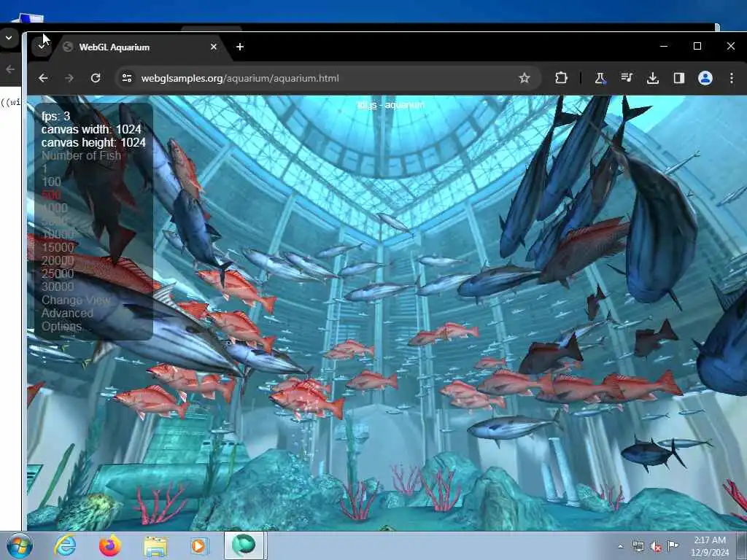The image size is (747, 560).
Task: Reload the WebGL Aquarium page
Action: tap(96, 78)
